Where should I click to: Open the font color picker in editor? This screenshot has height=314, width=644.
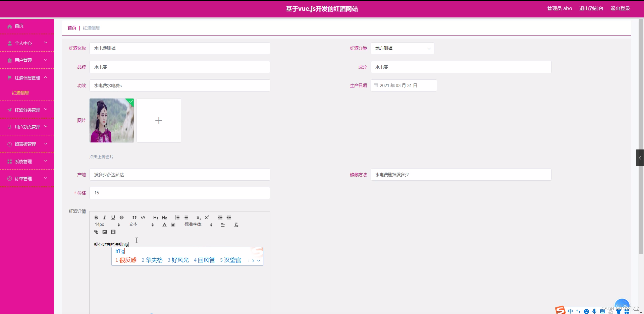tap(164, 225)
